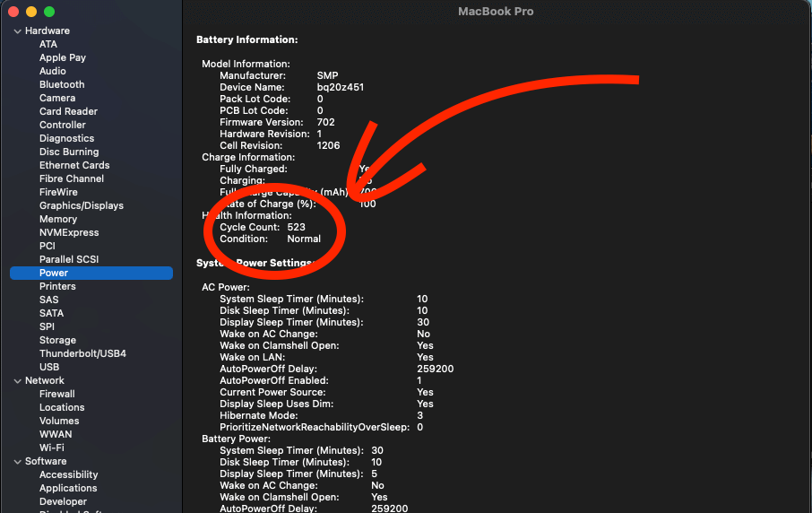Minimize window with yellow button
The height and width of the screenshot is (513, 812).
click(x=31, y=12)
